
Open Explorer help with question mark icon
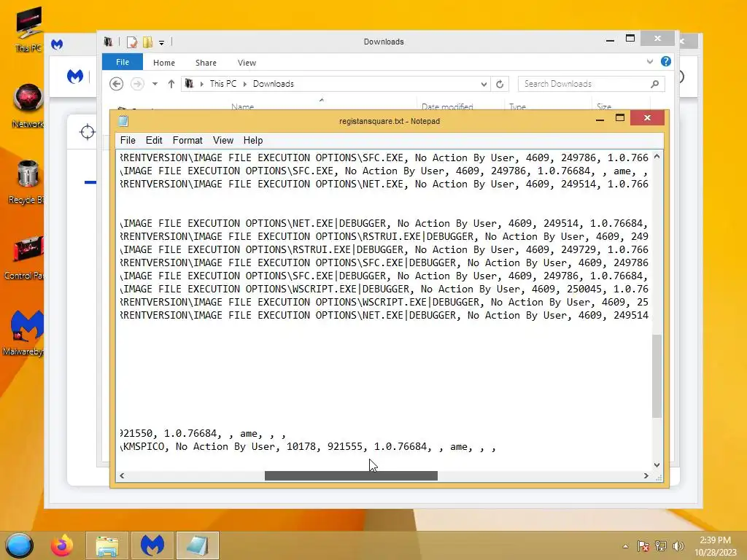[666, 61]
